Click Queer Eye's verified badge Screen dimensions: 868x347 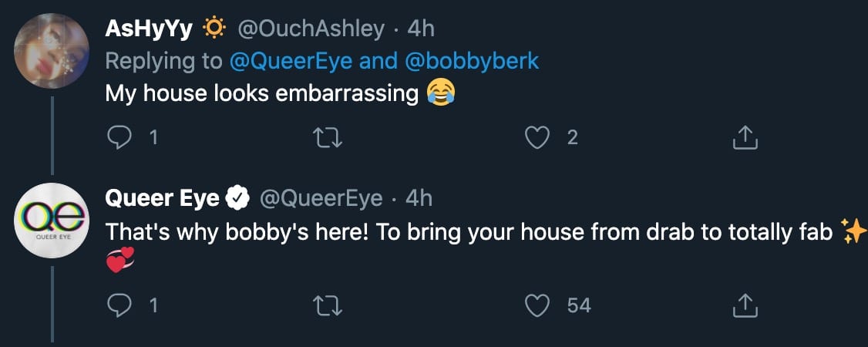coord(237,199)
